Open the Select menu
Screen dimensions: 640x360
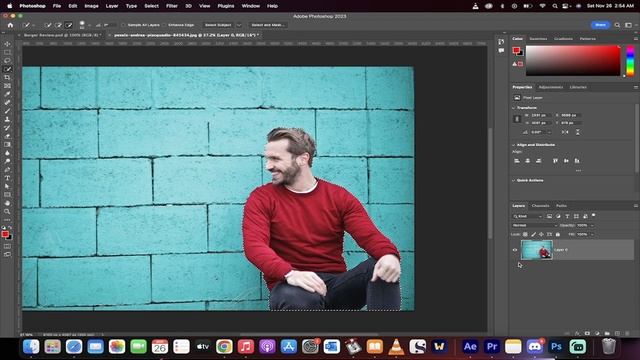151,6
